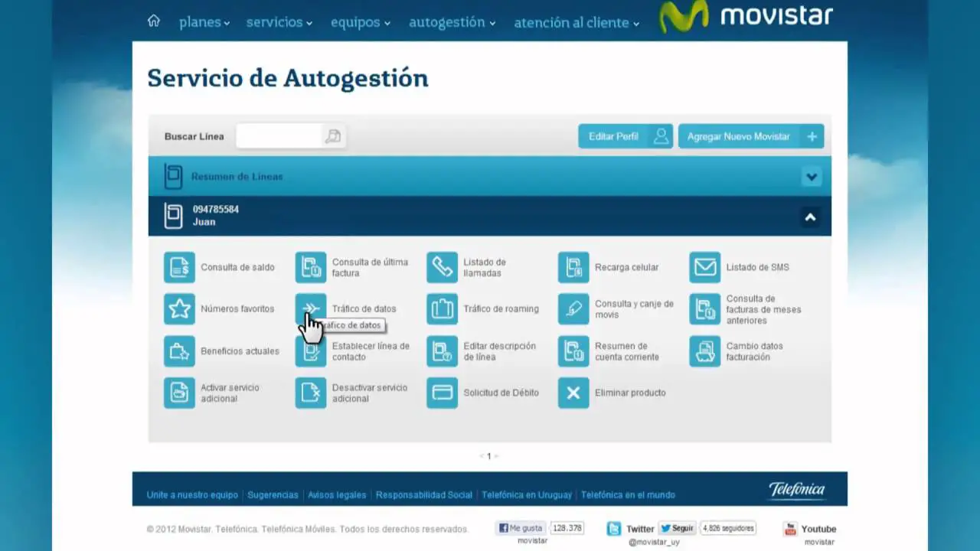Open the Consulta de saldo icon

179,267
